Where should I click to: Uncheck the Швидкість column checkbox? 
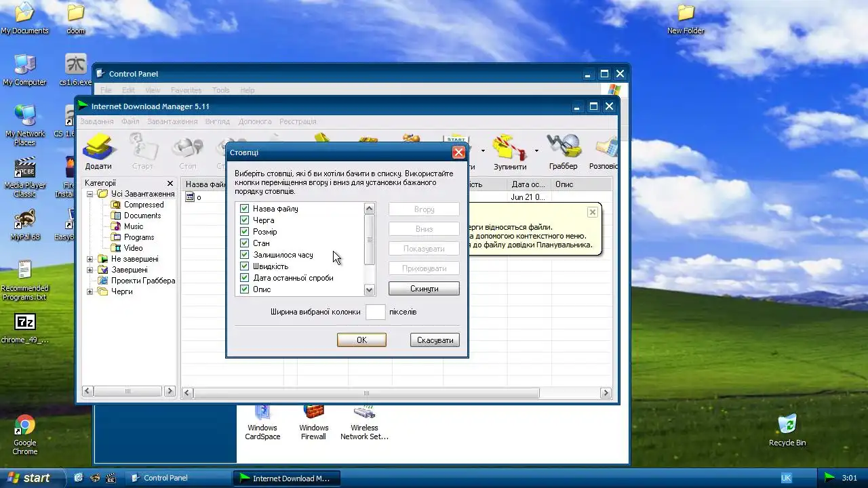(x=245, y=266)
